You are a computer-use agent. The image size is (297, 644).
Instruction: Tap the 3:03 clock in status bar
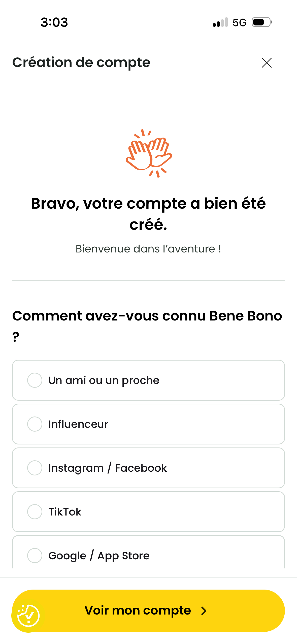coord(54,22)
